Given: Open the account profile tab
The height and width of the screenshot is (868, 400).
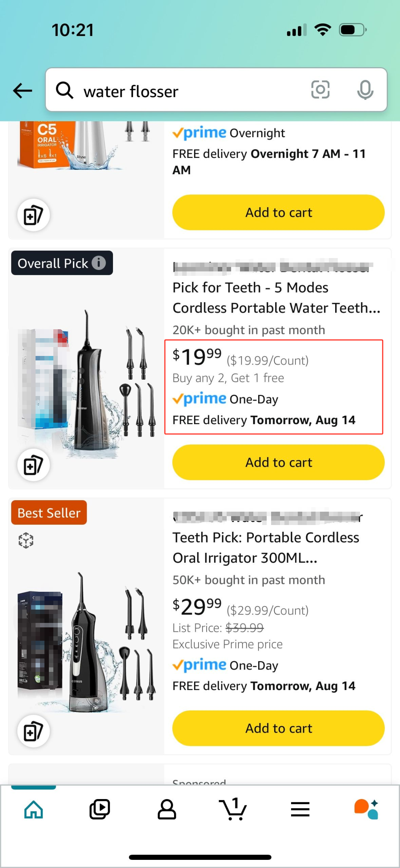Looking at the screenshot, I should [x=167, y=809].
